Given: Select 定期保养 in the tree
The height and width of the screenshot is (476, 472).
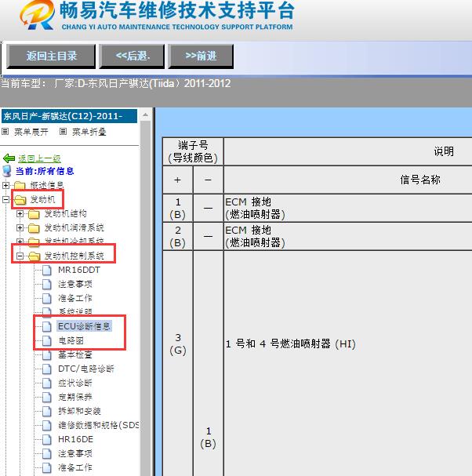Looking at the screenshot, I should coord(75,397).
